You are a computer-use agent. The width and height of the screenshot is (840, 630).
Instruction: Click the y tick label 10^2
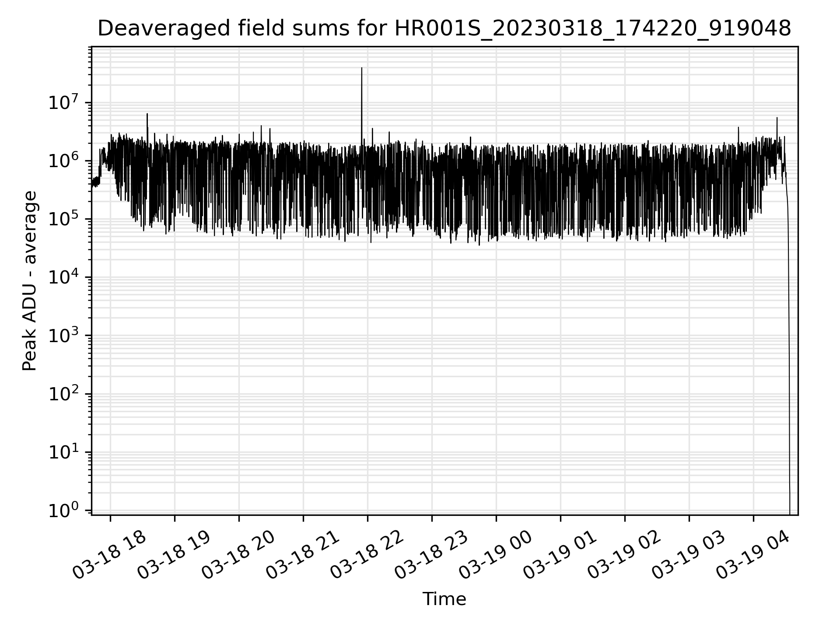[64, 393]
